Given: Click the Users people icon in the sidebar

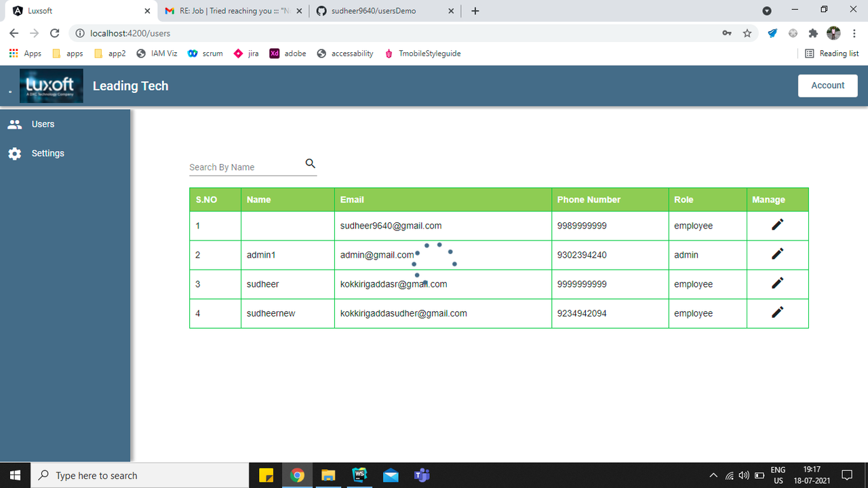Looking at the screenshot, I should pyautogui.click(x=14, y=124).
